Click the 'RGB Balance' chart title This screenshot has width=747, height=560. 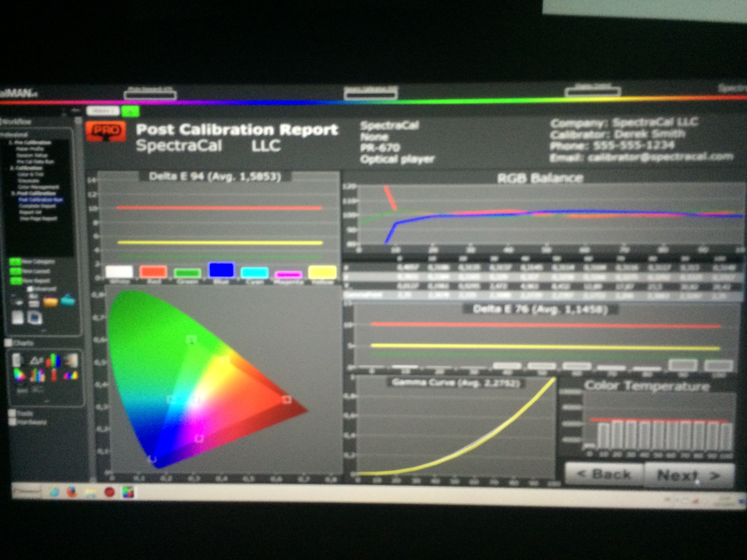(540, 178)
